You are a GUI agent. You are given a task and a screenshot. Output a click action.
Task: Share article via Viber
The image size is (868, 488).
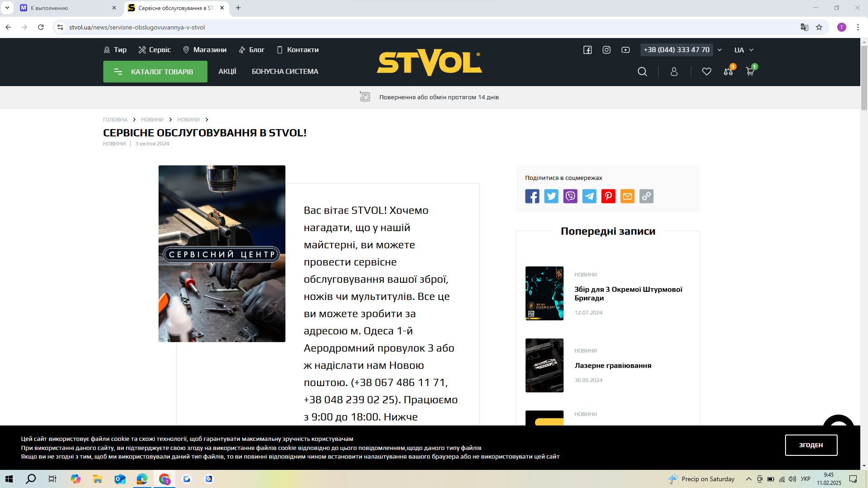click(570, 196)
